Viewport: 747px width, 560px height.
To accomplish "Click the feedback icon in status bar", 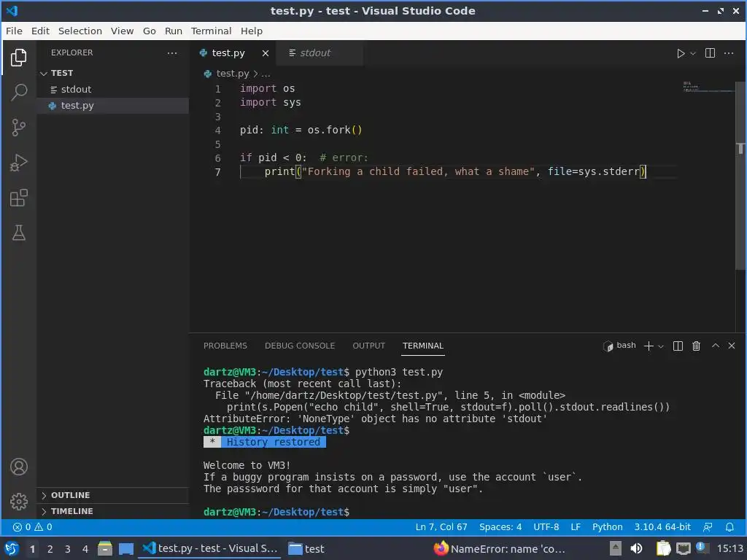I will (x=708, y=527).
